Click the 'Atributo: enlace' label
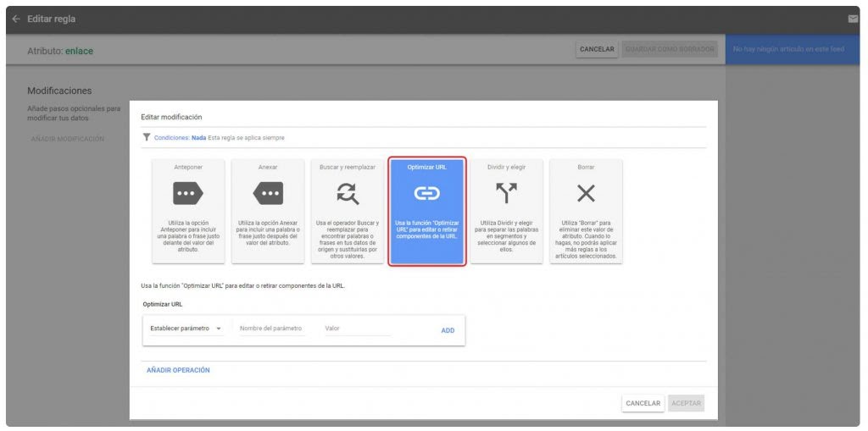The width and height of the screenshot is (868, 431). tap(60, 51)
